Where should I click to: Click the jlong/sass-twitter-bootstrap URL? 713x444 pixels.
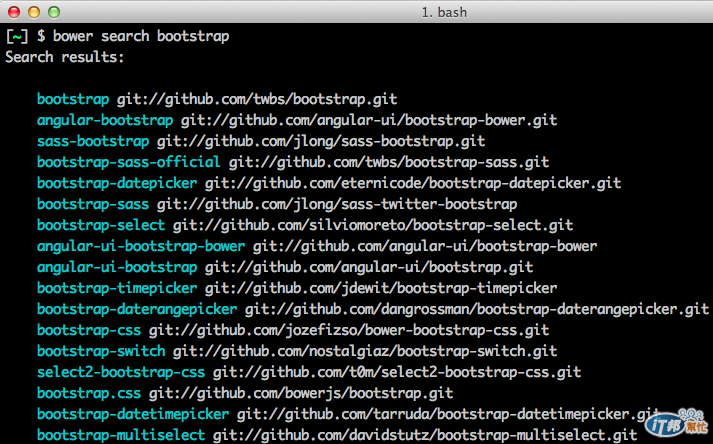pos(337,204)
